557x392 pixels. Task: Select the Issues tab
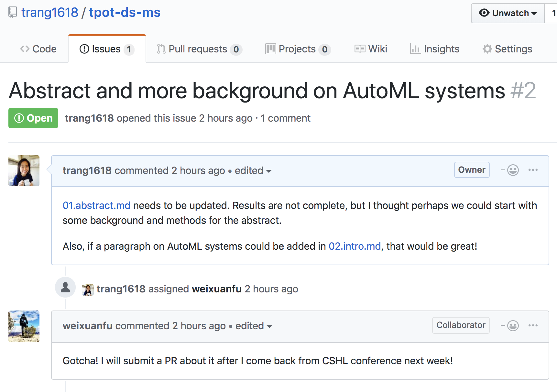107,49
